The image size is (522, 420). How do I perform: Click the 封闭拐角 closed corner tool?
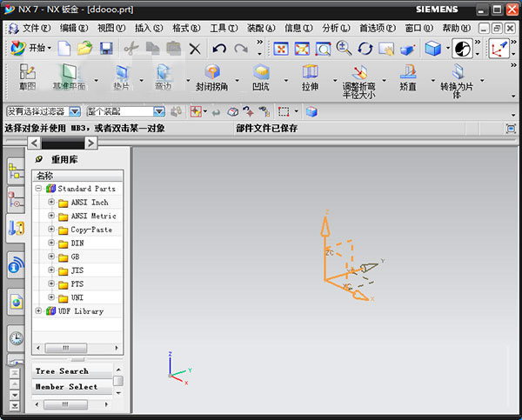[212, 77]
